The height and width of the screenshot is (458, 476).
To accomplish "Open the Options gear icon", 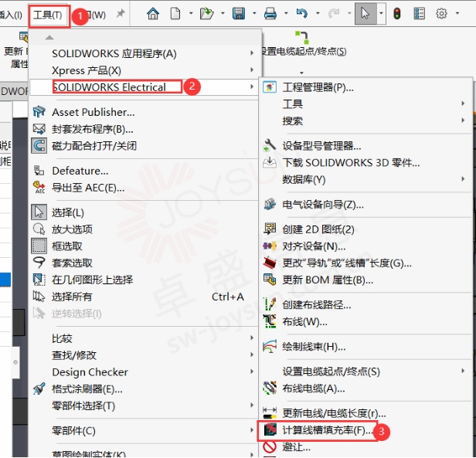I will [x=441, y=14].
